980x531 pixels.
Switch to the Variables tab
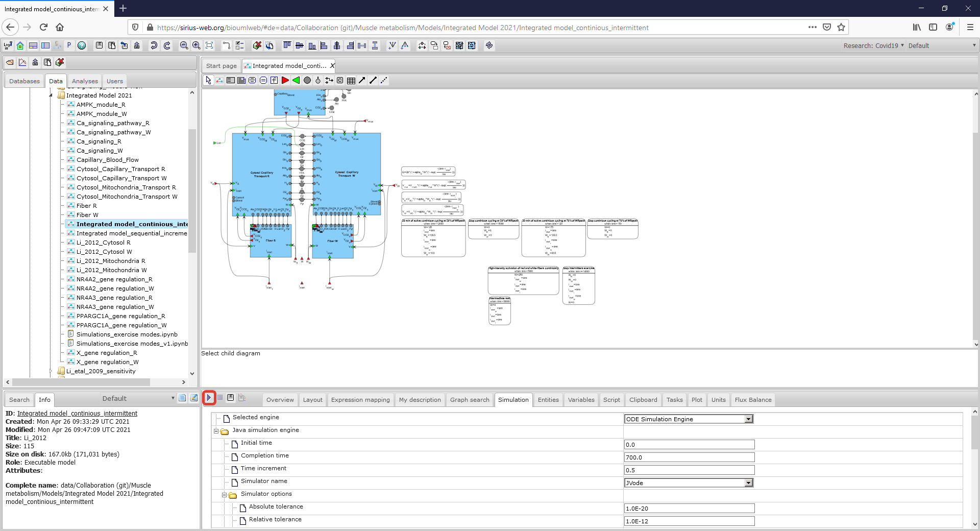pos(581,400)
